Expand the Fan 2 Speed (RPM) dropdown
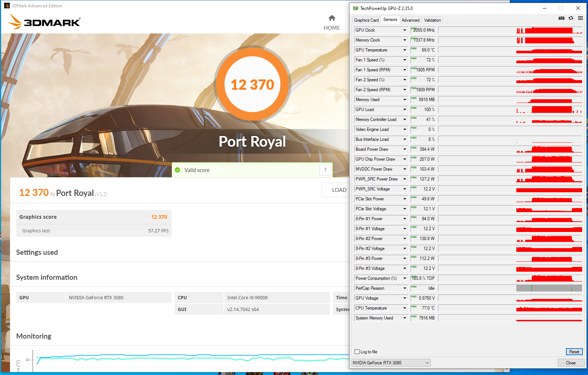The image size is (588, 375). [x=405, y=90]
